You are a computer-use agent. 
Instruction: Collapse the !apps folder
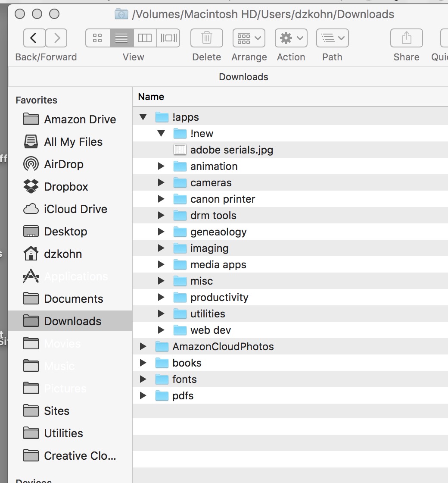(x=143, y=117)
